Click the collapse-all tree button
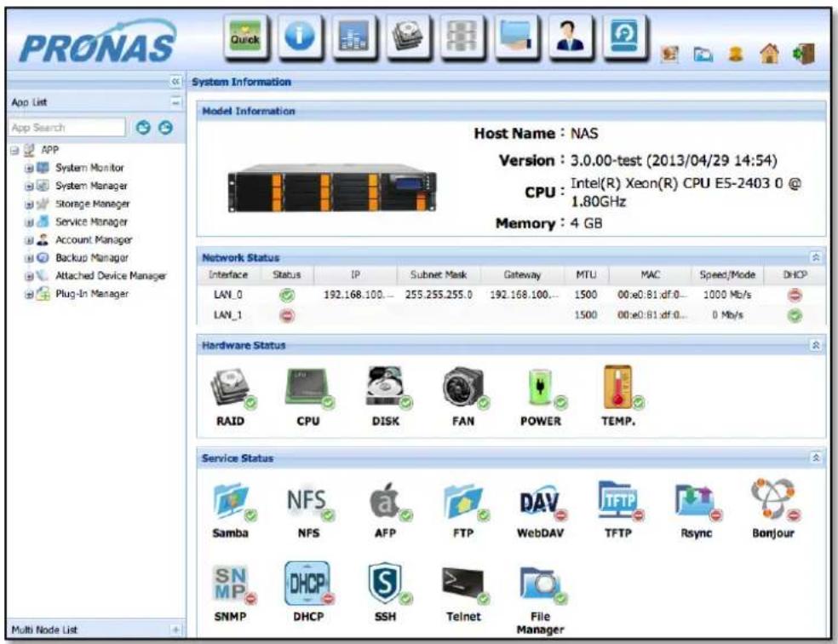The image size is (838, 644). [x=166, y=127]
